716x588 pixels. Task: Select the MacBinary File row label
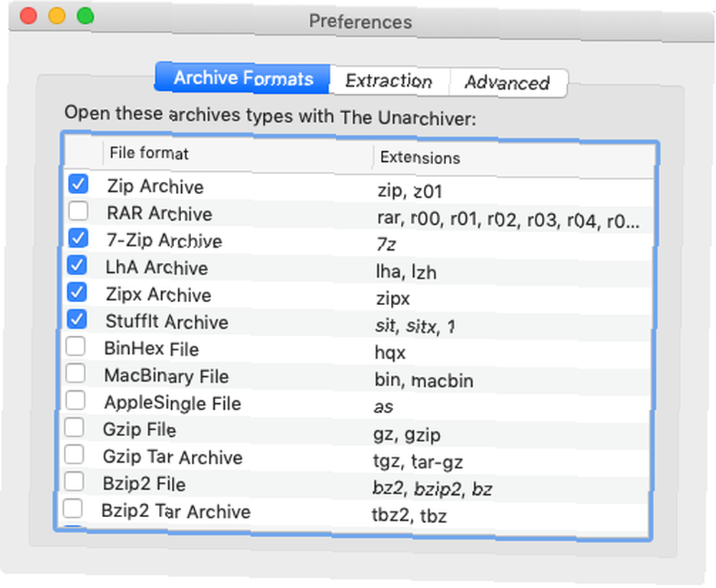(166, 376)
